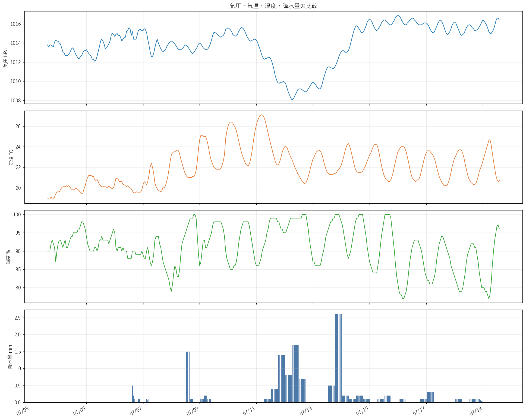
Task: Click the chart title 気圧・気温・湿度・降水量の比較
Action: [273, 6]
